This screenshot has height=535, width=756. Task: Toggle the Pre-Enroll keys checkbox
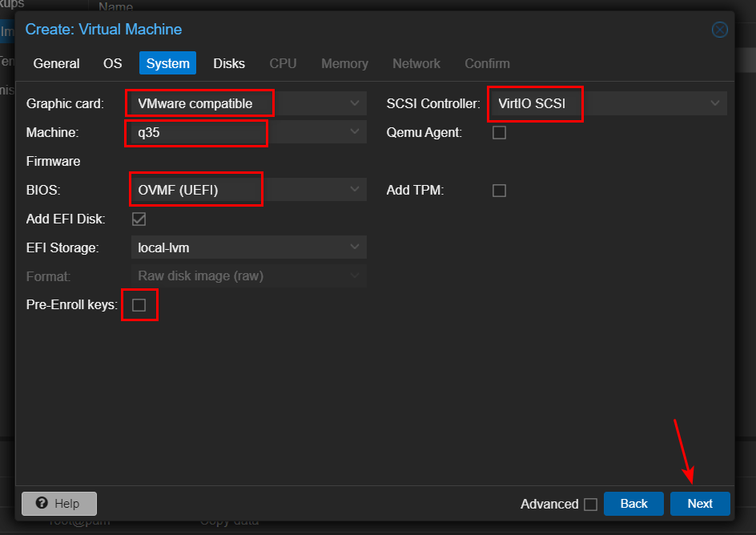[139, 305]
